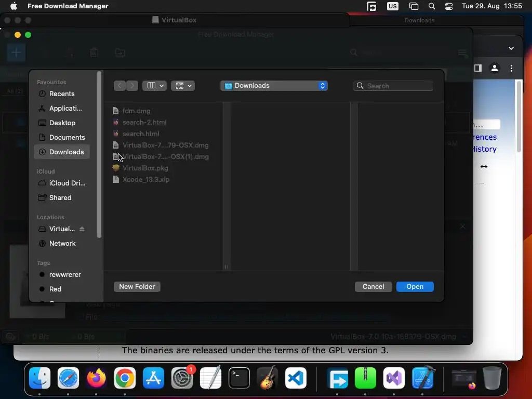
Task: Click the sidebar scrollbar in file dialog
Action: point(99,154)
